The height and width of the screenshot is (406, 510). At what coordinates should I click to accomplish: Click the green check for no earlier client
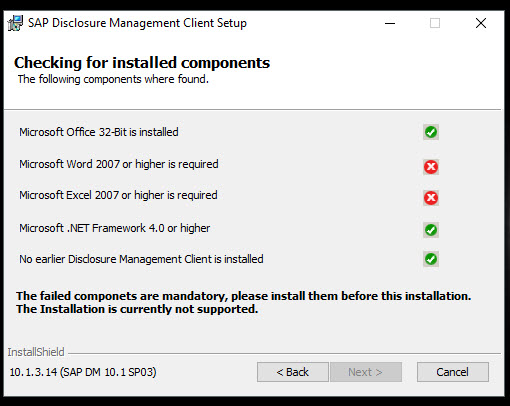pos(431,259)
